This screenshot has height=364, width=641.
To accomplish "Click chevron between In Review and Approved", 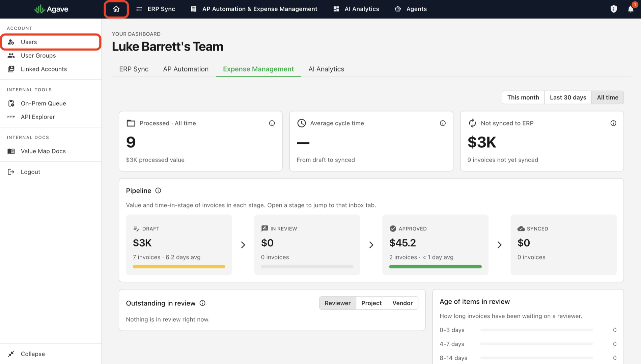I will 371,245.
